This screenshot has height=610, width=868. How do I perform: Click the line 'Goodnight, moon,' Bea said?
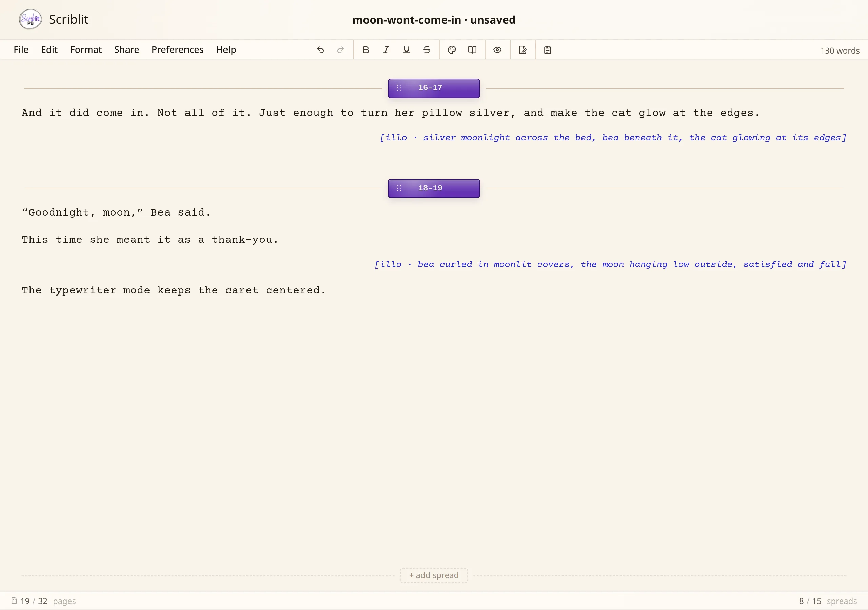116,212
